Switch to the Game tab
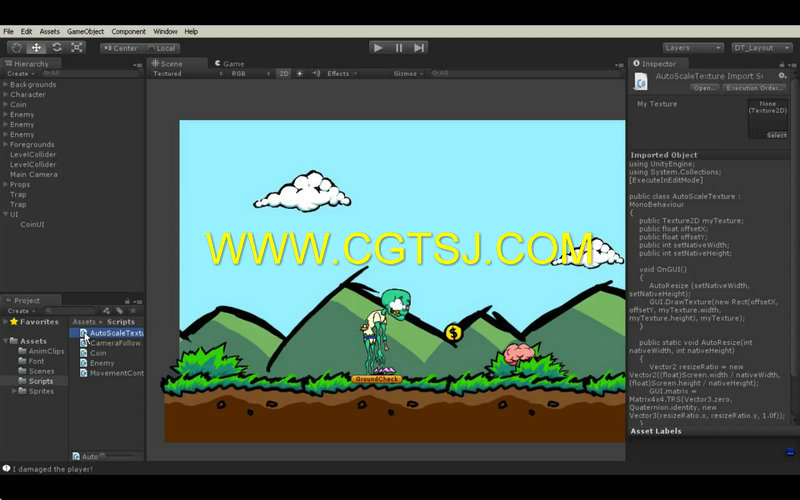Image resolution: width=800 pixels, height=500 pixels. [x=230, y=64]
